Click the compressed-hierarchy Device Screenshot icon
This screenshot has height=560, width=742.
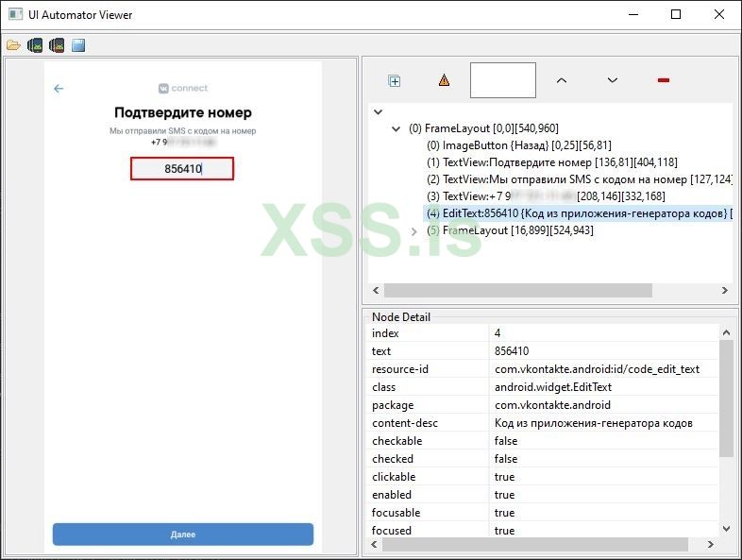tap(57, 45)
